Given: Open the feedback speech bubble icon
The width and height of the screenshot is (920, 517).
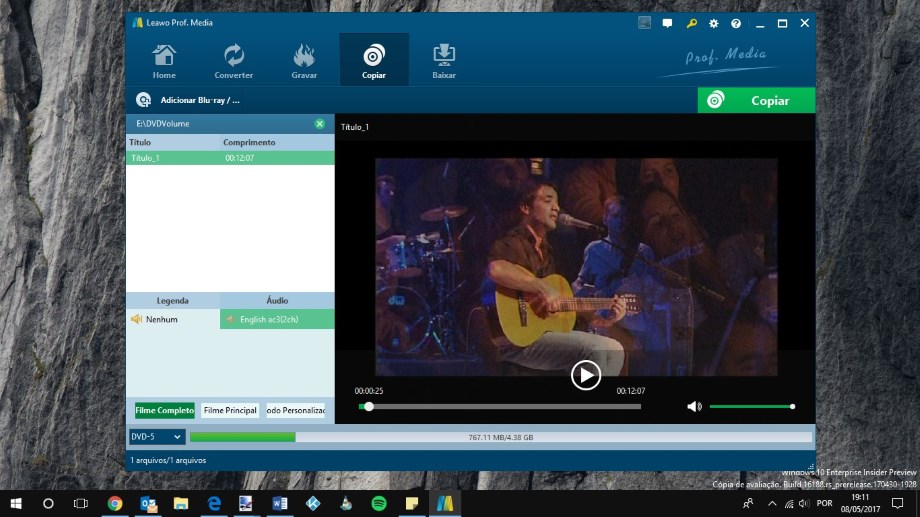Looking at the screenshot, I should pyautogui.click(x=667, y=23).
